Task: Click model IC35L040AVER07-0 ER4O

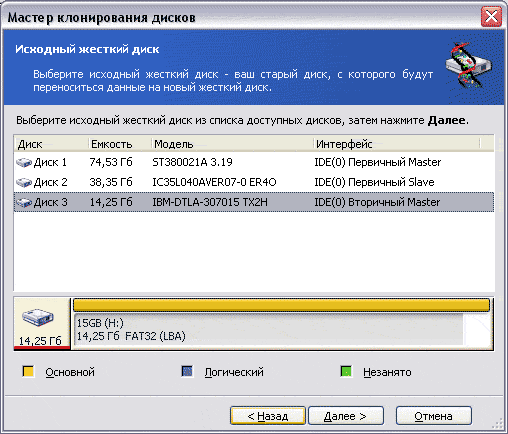Action: pos(214,182)
